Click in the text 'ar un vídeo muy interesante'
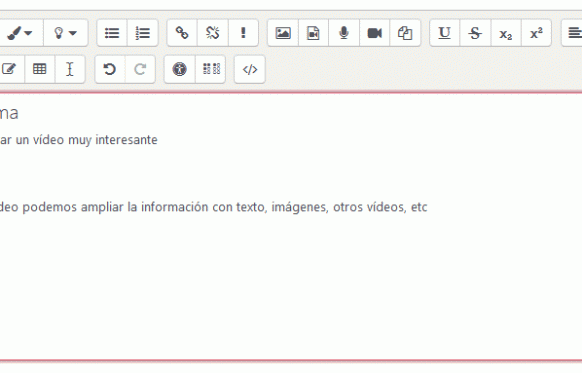Viewport: 582px width, 373px height. [x=79, y=140]
